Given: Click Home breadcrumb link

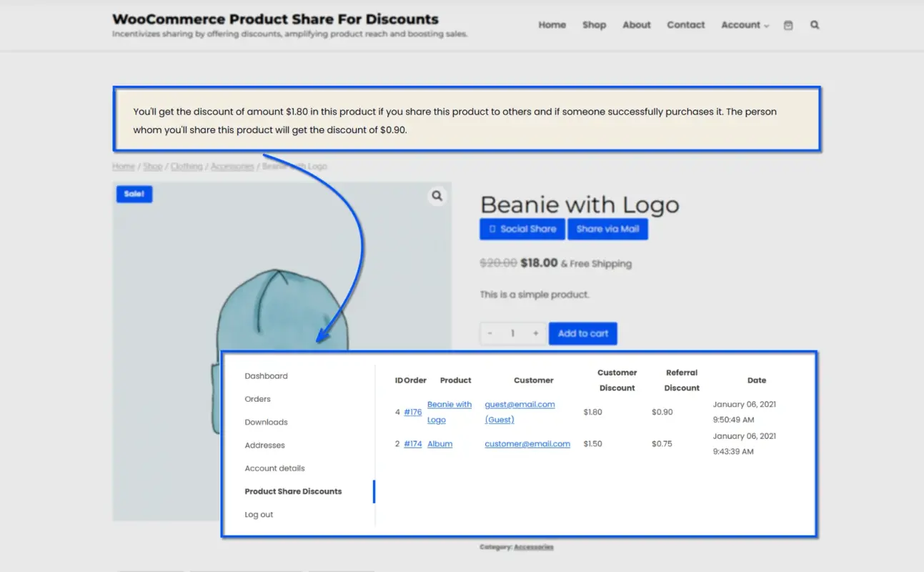Looking at the screenshot, I should (124, 166).
